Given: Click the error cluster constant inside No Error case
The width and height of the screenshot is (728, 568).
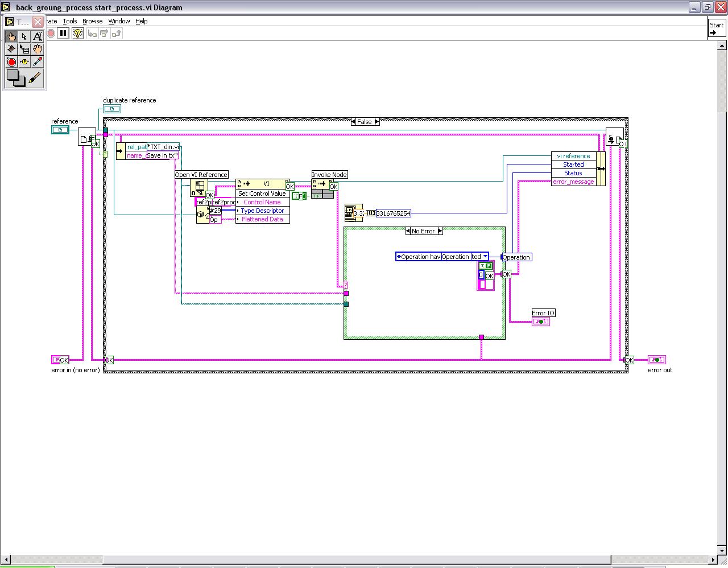Looking at the screenshot, I should [x=485, y=276].
